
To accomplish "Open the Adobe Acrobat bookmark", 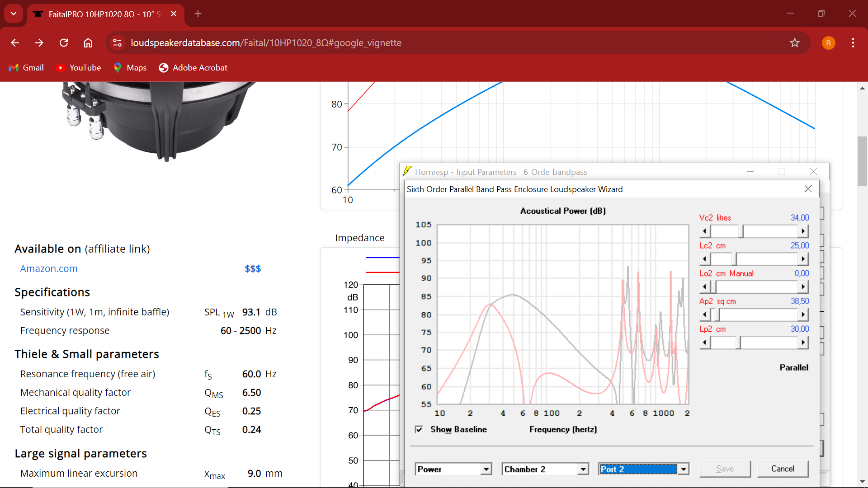I will click(x=193, y=68).
